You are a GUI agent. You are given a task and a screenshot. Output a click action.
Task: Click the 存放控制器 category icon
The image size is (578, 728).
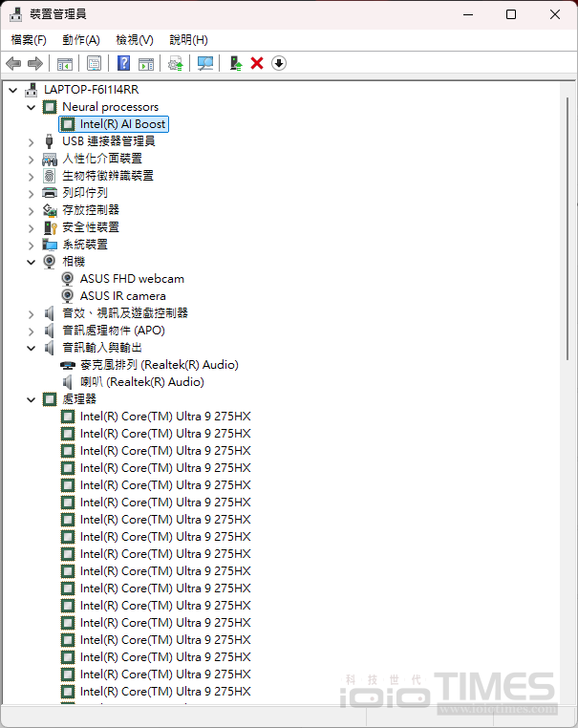pyautogui.click(x=50, y=210)
